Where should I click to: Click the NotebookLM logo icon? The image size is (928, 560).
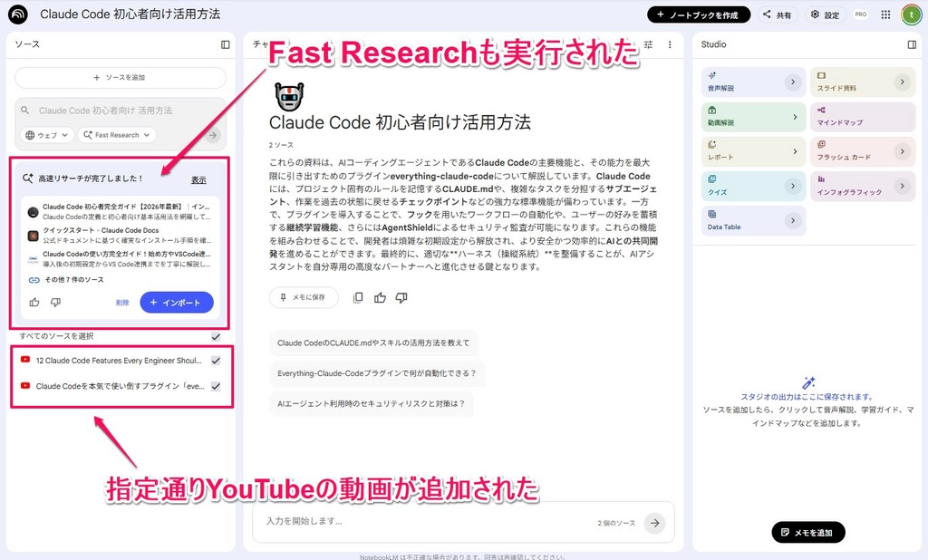coord(18,14)
